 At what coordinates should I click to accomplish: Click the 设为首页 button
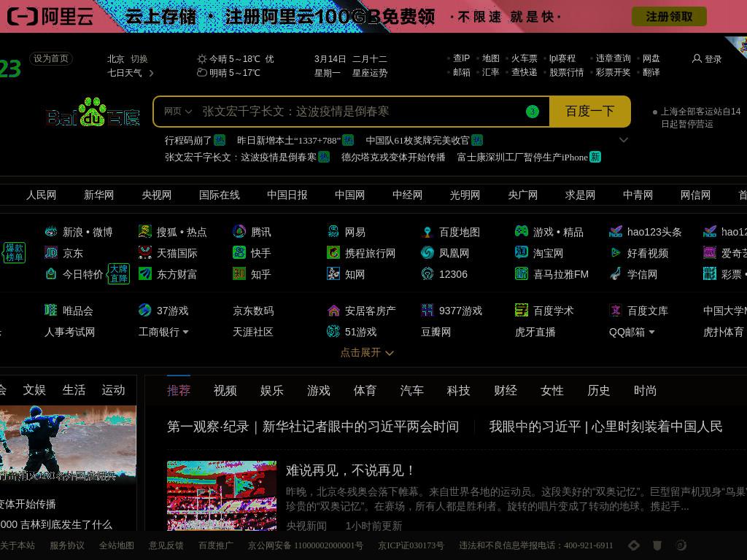point(51,58)
